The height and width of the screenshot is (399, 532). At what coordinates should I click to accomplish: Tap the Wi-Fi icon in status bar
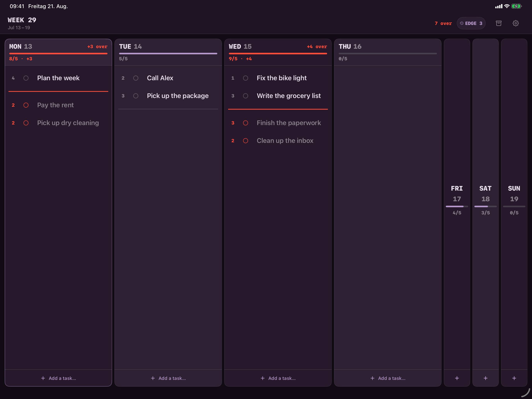tap(507, 6)
